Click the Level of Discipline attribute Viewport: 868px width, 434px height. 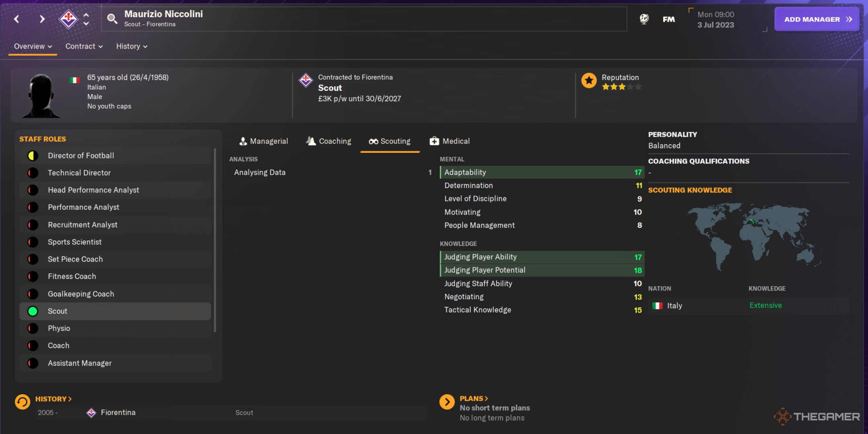click(x=542, y=199)
